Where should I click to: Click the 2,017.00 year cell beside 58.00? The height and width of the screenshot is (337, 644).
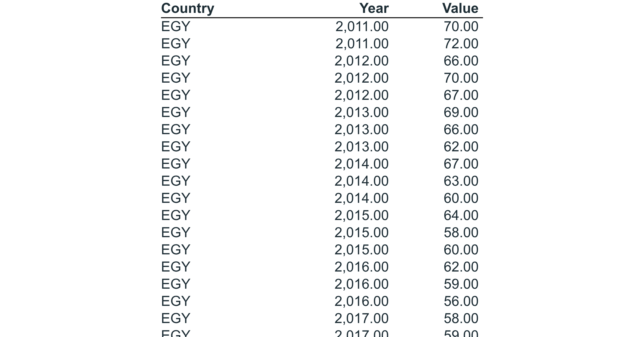coord(361,318)
